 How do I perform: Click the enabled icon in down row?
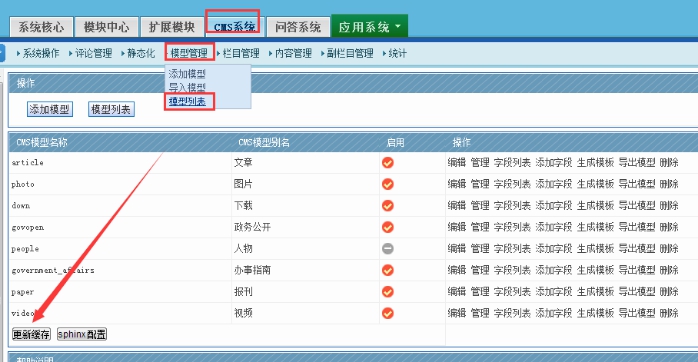point(388,206)
